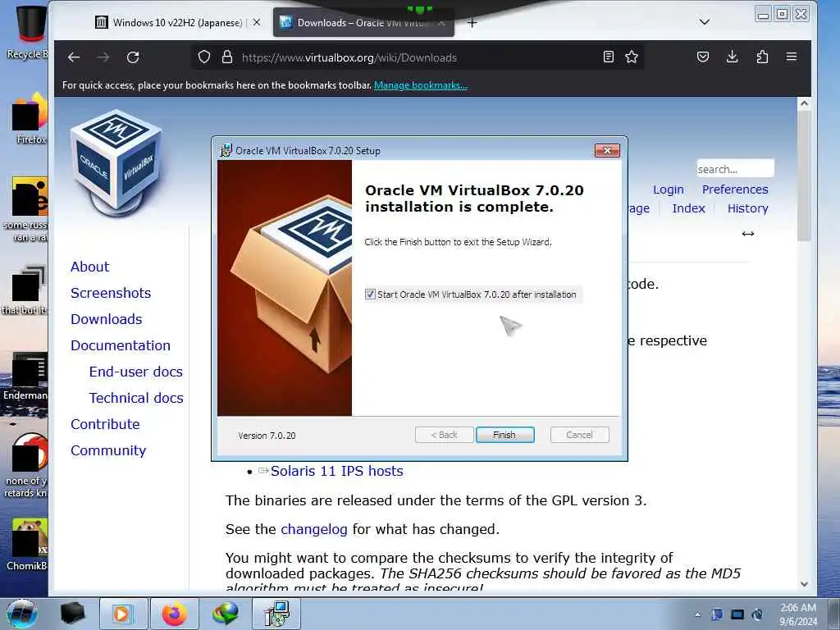Open a new browser tab
This screenshot has width=840, height=630.
(472, 23)
